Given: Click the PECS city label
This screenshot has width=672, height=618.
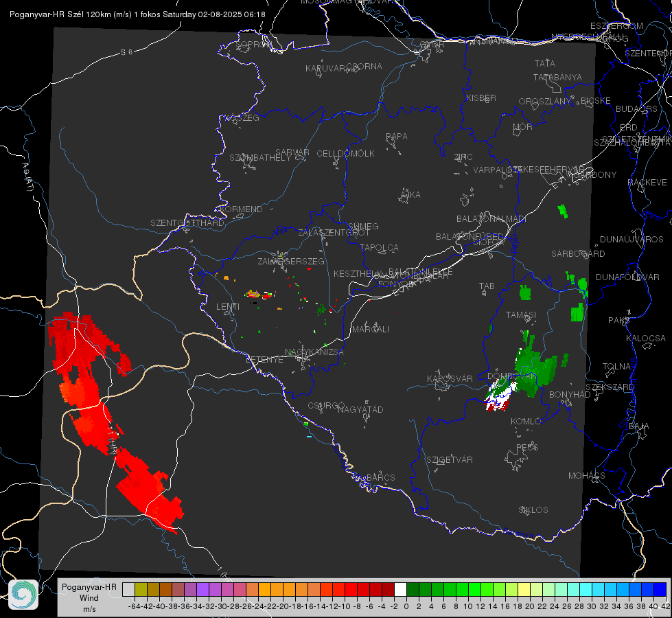Looking at the screenshot, I should coord(527,447).
